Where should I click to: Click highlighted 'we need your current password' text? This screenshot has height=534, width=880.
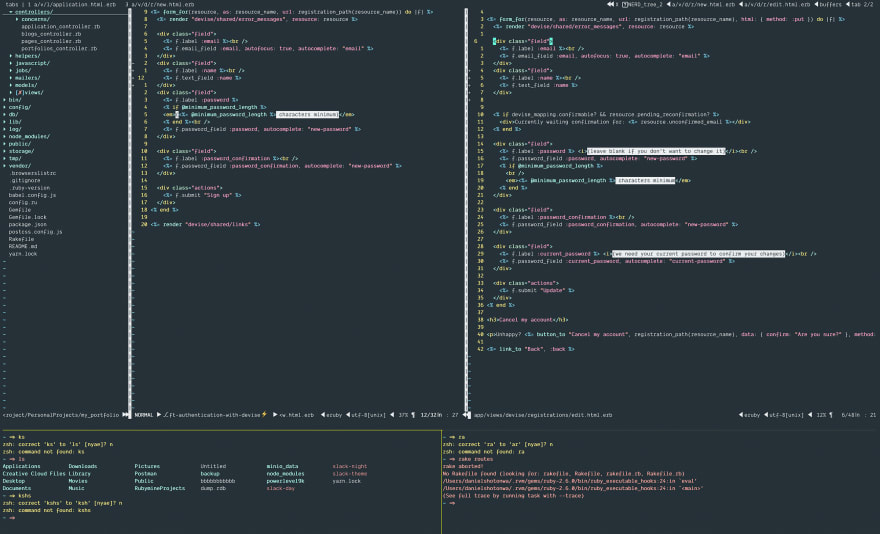pos(698,254)
